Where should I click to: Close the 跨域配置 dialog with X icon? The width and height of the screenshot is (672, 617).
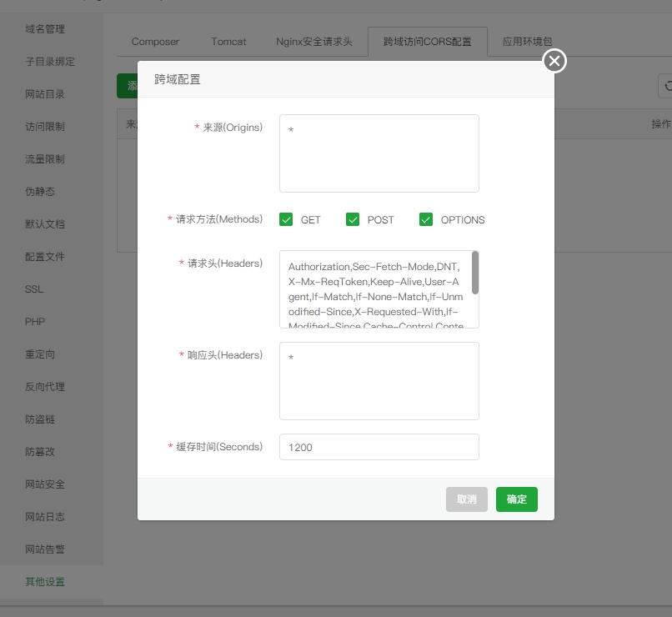click(x=554, y=61)
